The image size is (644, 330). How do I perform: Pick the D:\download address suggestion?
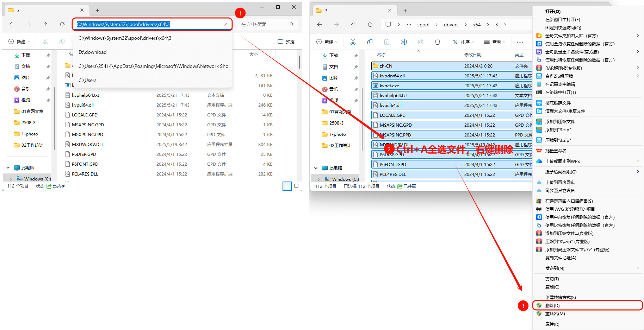[93, 52]
